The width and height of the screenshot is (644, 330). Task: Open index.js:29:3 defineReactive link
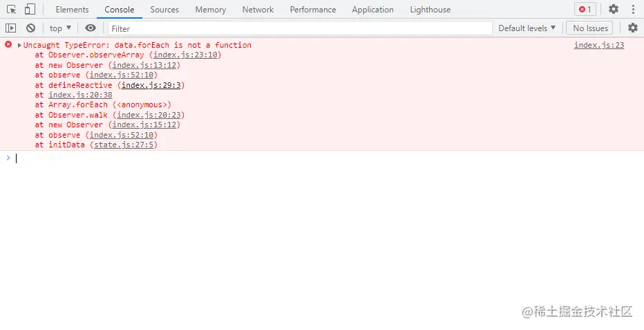151,85
